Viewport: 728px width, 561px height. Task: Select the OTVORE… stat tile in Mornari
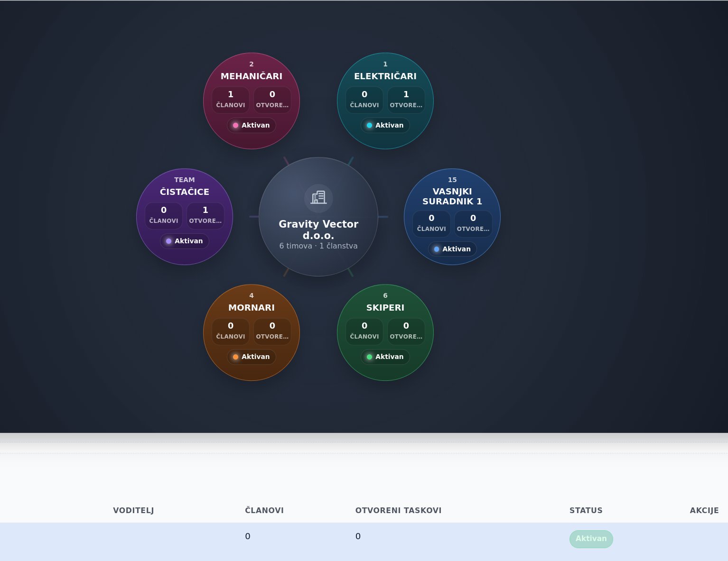pos(272,331)
